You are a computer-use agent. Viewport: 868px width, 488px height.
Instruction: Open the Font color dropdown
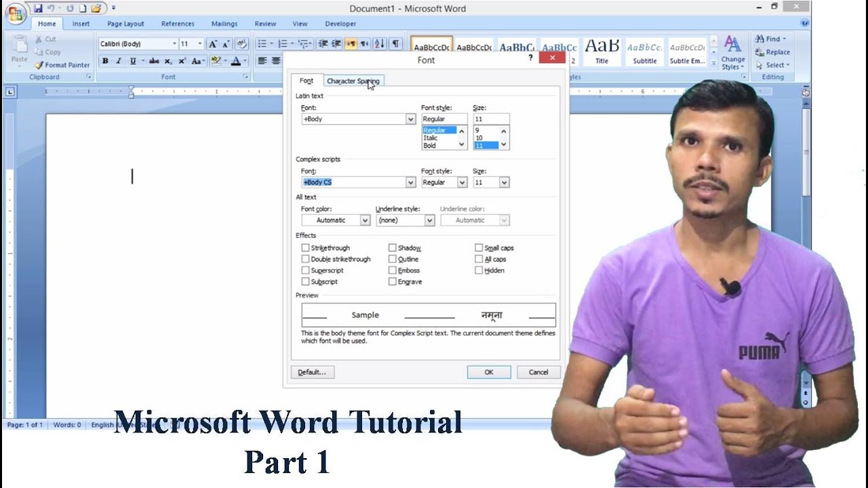click(365, 220)
